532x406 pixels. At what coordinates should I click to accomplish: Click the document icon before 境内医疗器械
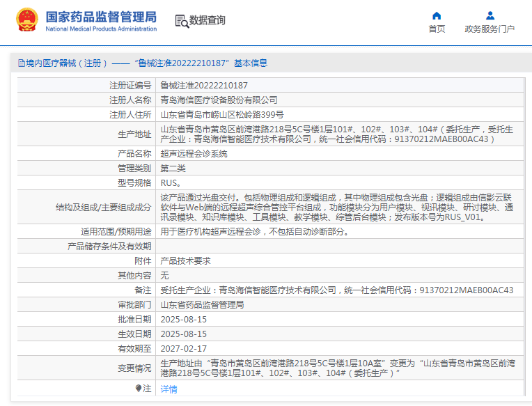tap(21, 63)
